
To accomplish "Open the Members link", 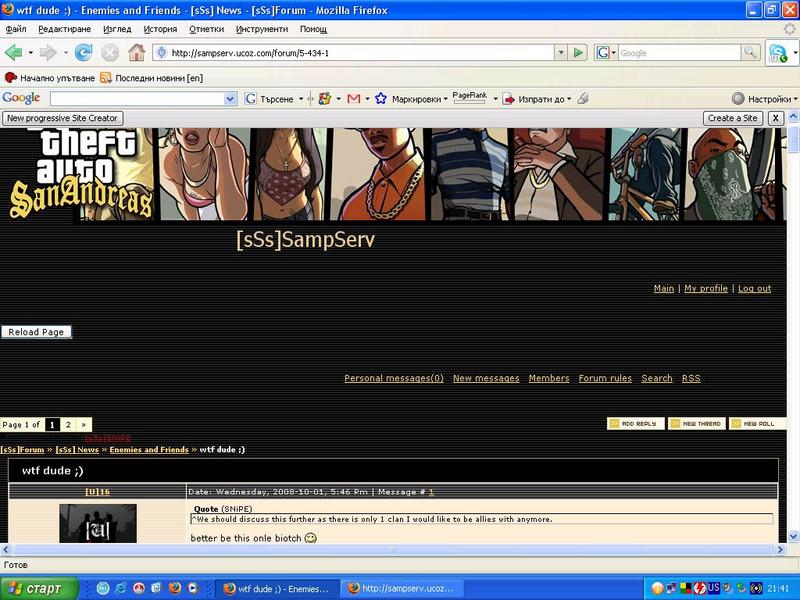I will 549,378.
